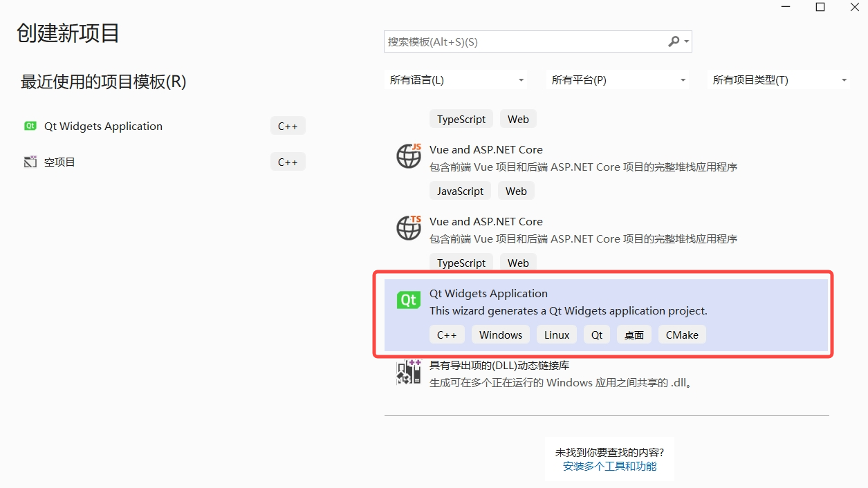Select the recently used Qt Widgets Application icon
This screenshot has width=868, height=488.
(x=30, y=126)
